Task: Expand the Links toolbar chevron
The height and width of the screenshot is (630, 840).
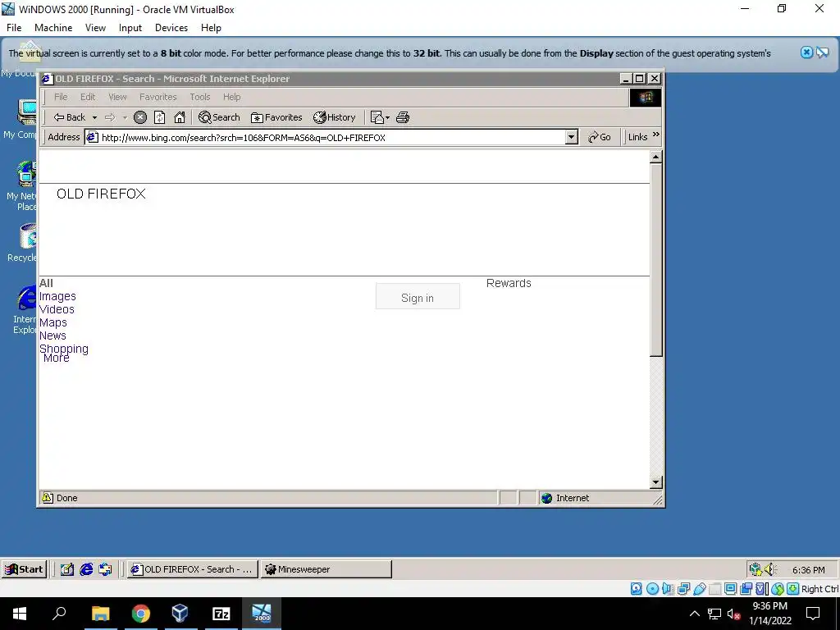Action: pos(656,135)
